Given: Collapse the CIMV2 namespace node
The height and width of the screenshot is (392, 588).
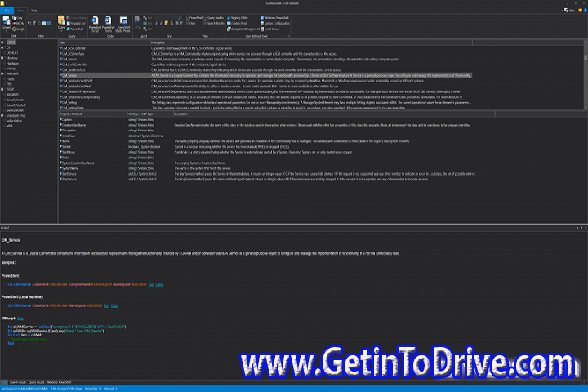Looking at the screenshot, I should (2, 42).
